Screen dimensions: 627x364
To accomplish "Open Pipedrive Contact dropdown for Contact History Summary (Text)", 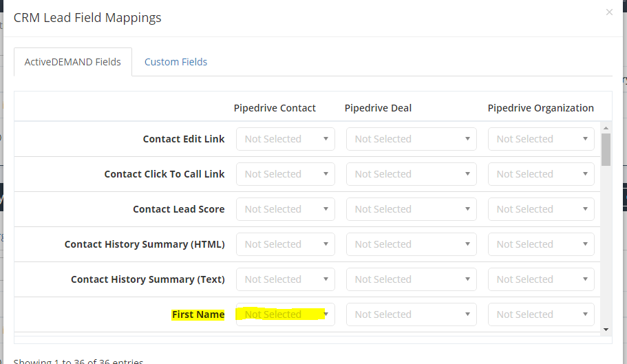I will (286, 279).
